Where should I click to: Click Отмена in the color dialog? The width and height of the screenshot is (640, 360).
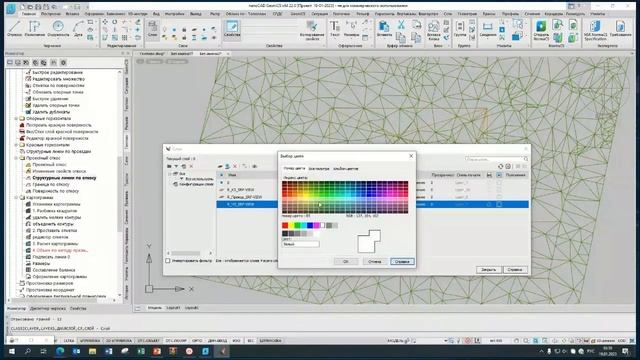tap(374, 262)
